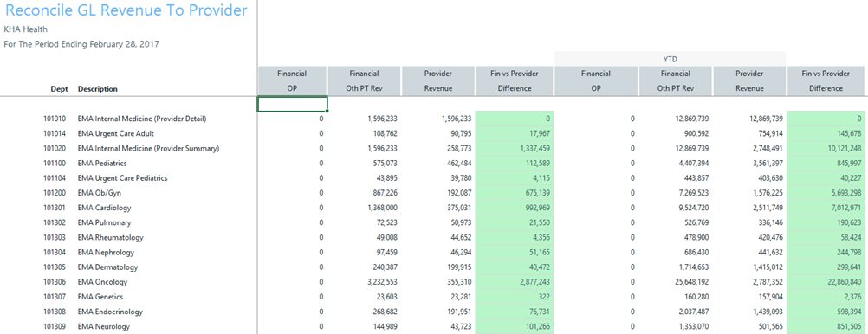Click YTD difference 58,424
Viewport: 868px width, 334px height.
coord(825,238)
